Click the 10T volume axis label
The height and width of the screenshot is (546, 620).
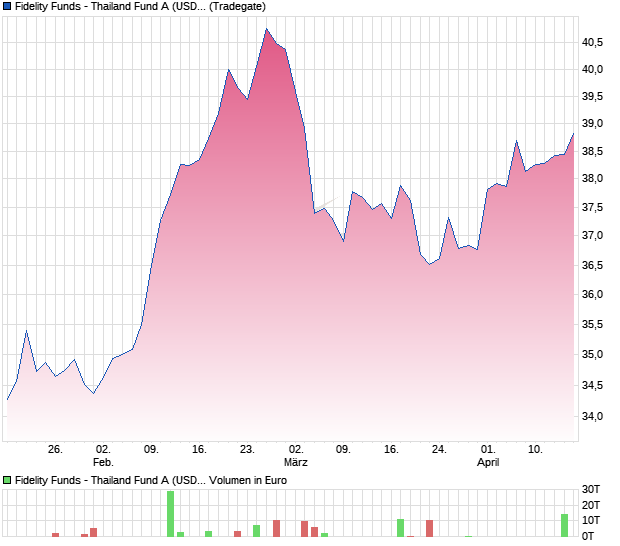[x=591, y=520]
